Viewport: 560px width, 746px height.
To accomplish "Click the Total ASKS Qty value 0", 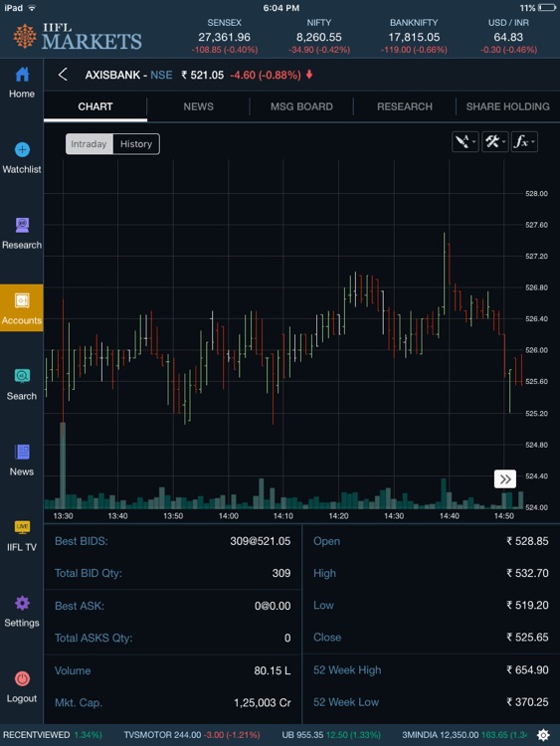I will coord(287,638).
